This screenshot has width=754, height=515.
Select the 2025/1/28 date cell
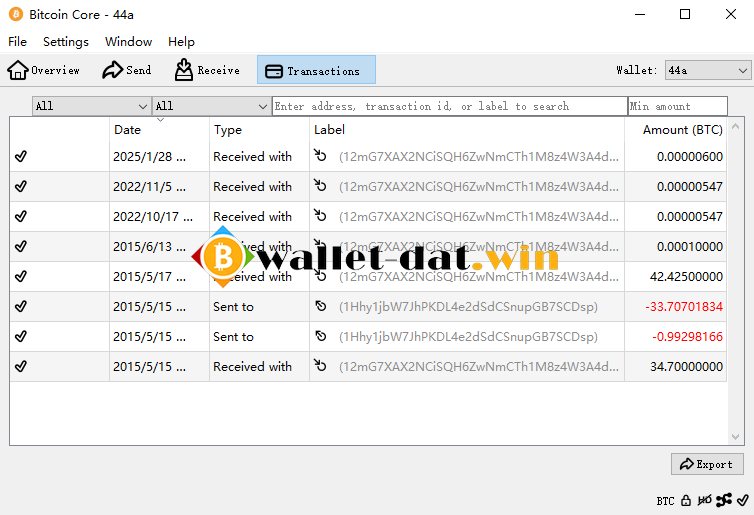pyautogui.click(x=159, y=156)
